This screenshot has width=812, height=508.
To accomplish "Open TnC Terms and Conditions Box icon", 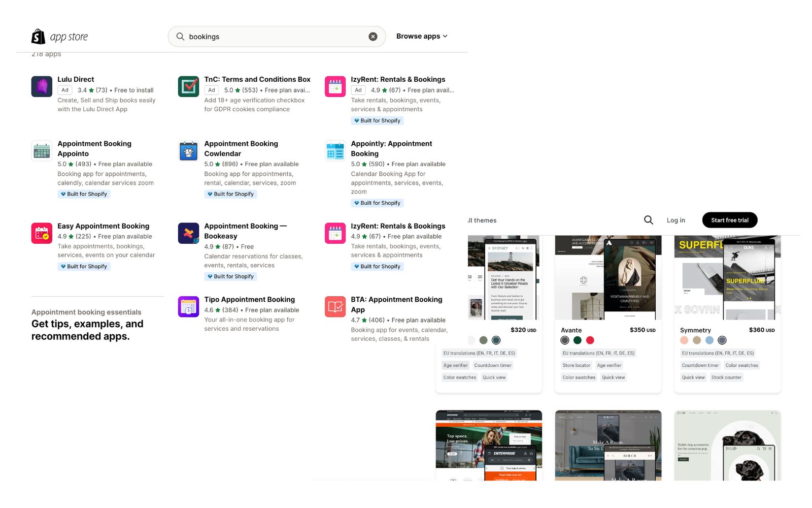I will [188, 86].
